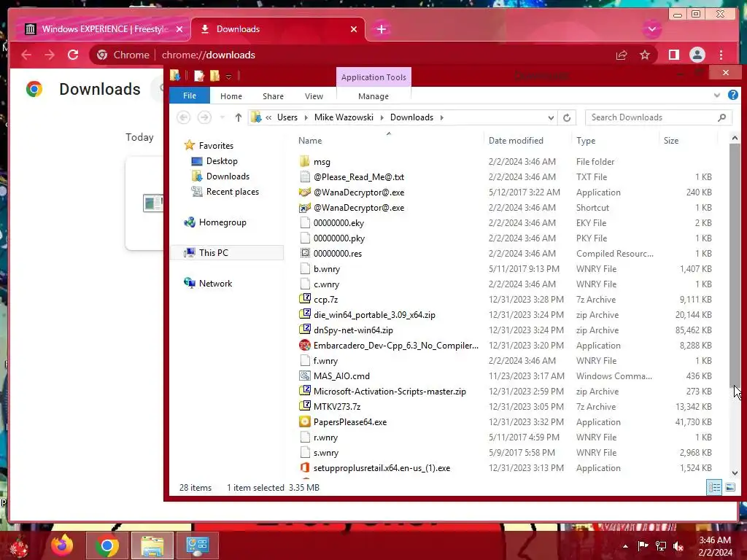Sort by Date modified column

[x=527, y=141]
